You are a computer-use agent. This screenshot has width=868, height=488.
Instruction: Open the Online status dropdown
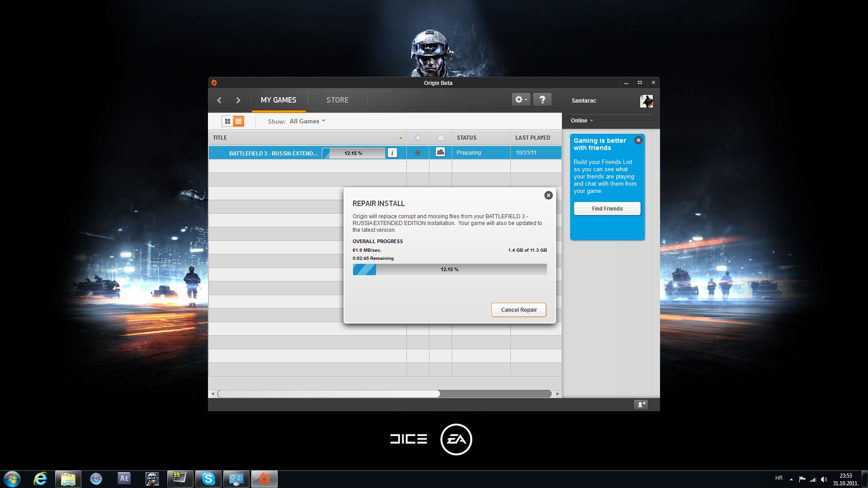582,121
